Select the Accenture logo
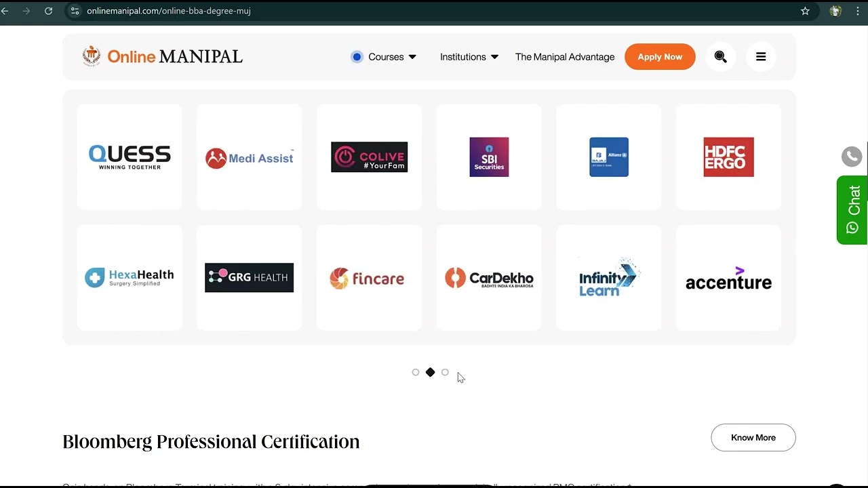The height and width of the screenshot is (488, 868). tap(728, 279)
